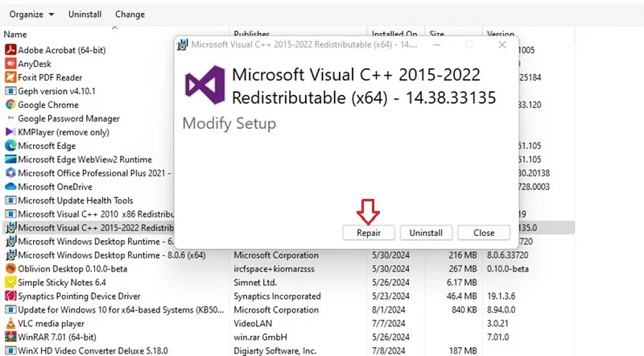Click the Synaptics Incorporated publisher cell
Viewport: 644px width, 356px height.
click(x=277, y=296)
